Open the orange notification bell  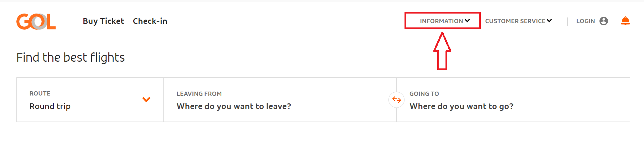[625, 21]
